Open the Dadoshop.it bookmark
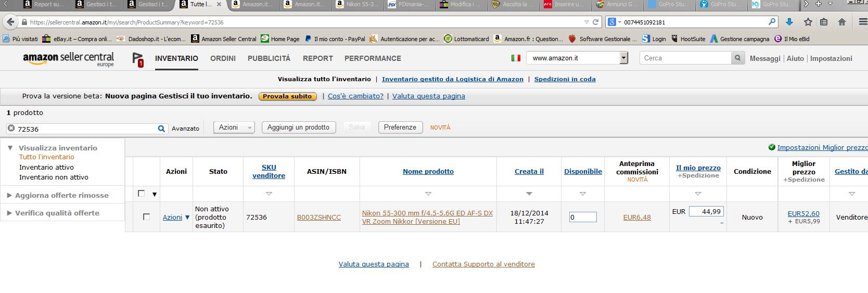This screenshot has width=868, height=293. pos(151,39)
